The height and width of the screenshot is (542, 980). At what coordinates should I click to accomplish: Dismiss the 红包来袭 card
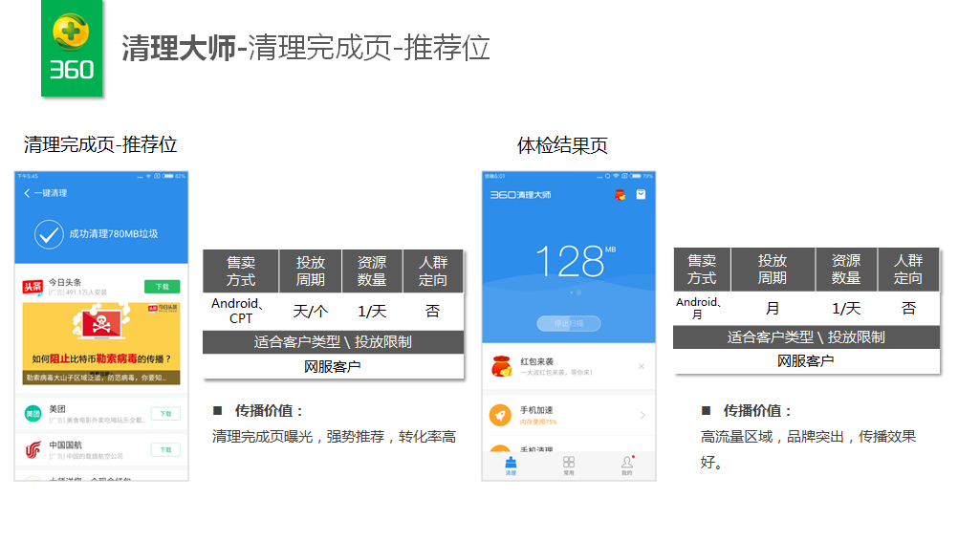[x=642, y=366]
